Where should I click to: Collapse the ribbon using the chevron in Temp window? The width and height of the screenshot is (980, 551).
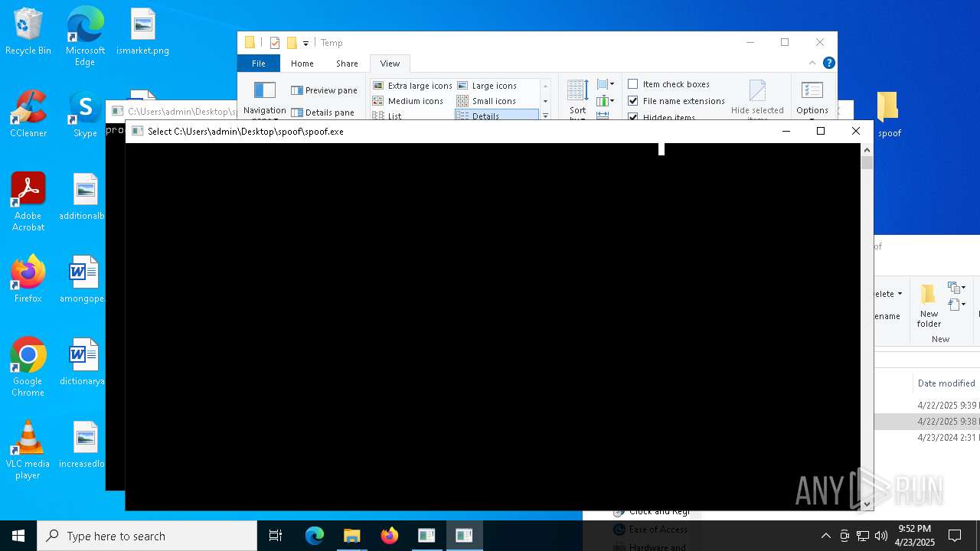tap(812, 63)
